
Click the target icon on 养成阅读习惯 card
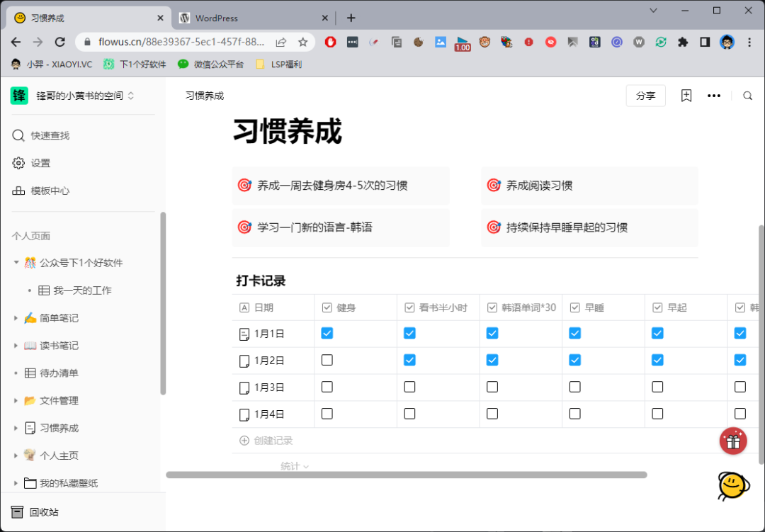tap(494, 186)
